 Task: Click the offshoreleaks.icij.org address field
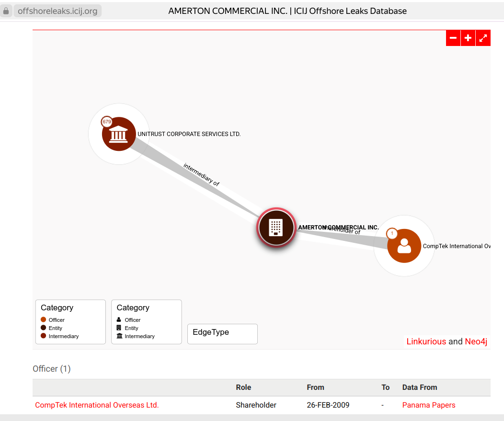pos(57,11)
